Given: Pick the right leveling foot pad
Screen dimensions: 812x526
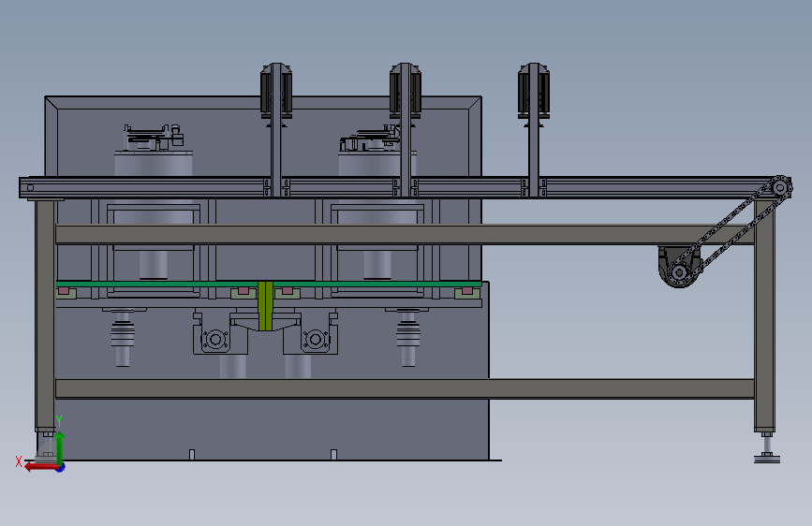Looking at the screenshot, I should coord(767,459).
